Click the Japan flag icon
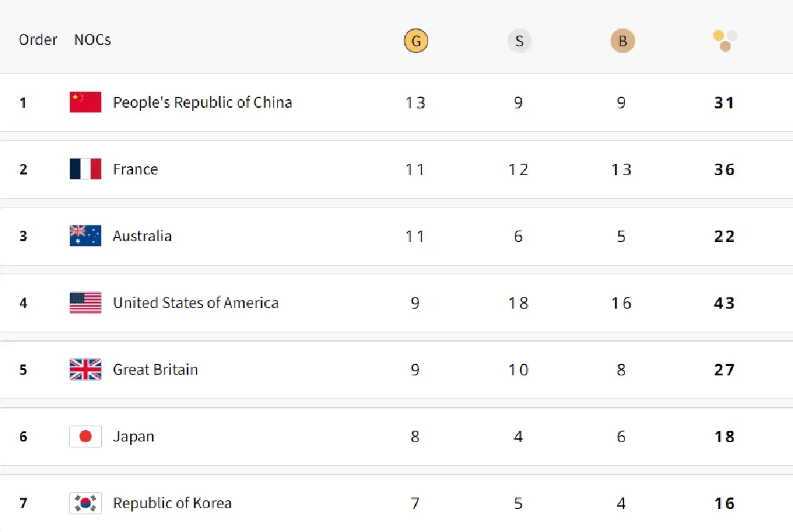This screenshot has width=793, height=532. [85, 436]
